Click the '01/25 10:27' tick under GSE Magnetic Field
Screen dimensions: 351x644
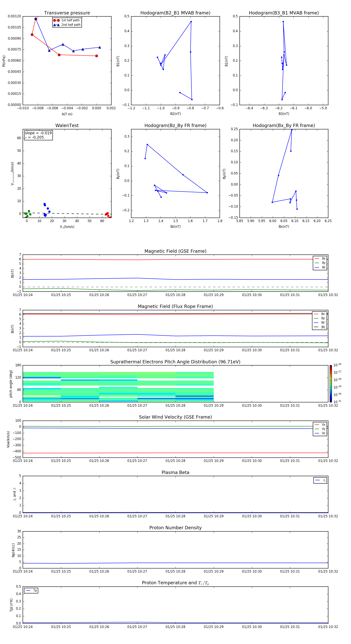[x=137, y=295]
